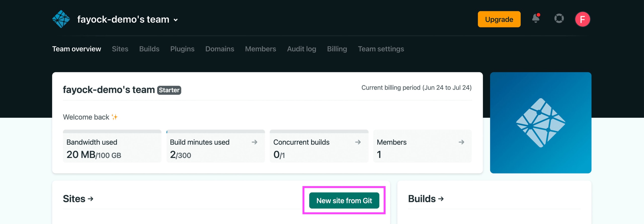Viewport: 644px width, 224px height.
Task: Click the Starter plan badge
Action: (x=169, y=90)
